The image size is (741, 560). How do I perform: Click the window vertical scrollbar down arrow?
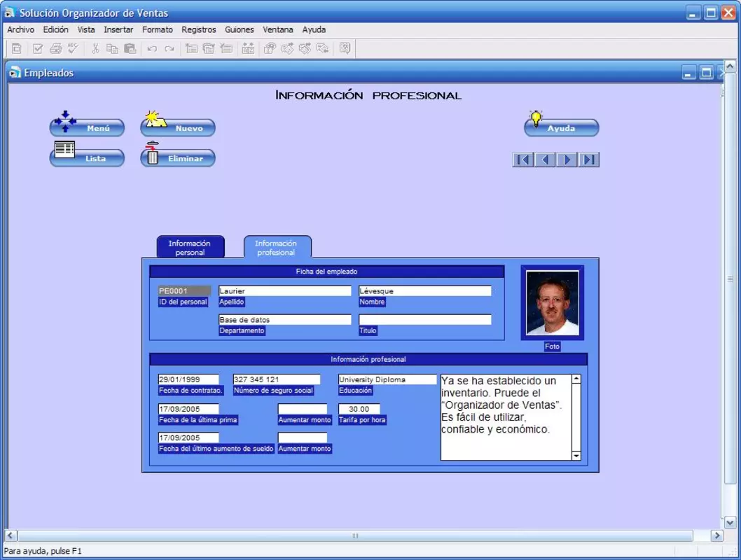pos(730,523)
